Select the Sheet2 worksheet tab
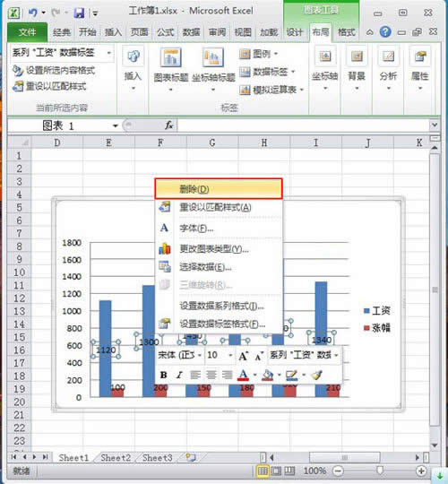Viewport: 448px width, 484px height. click(116, 458)
